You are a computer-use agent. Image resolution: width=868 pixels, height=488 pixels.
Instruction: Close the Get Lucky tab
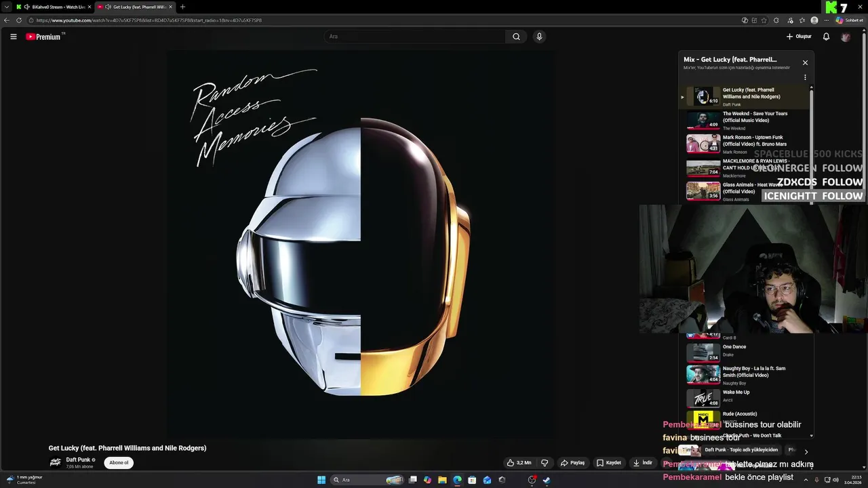tap(170, 7)
